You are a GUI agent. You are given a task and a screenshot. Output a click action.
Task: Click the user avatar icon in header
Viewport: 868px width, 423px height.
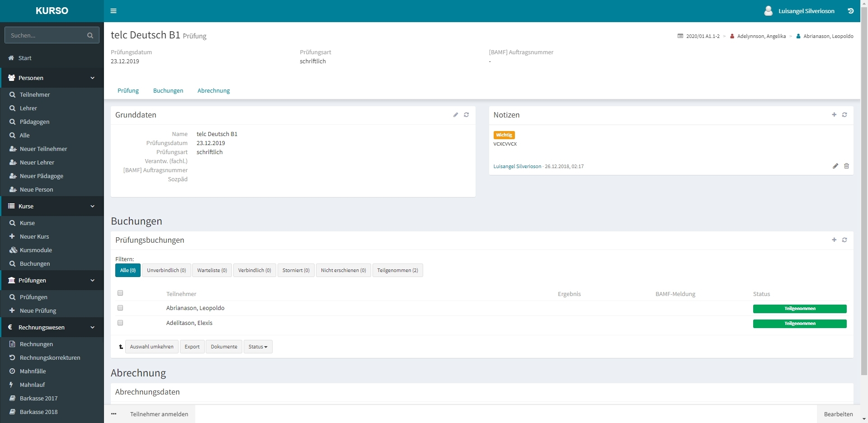(768, 11)
